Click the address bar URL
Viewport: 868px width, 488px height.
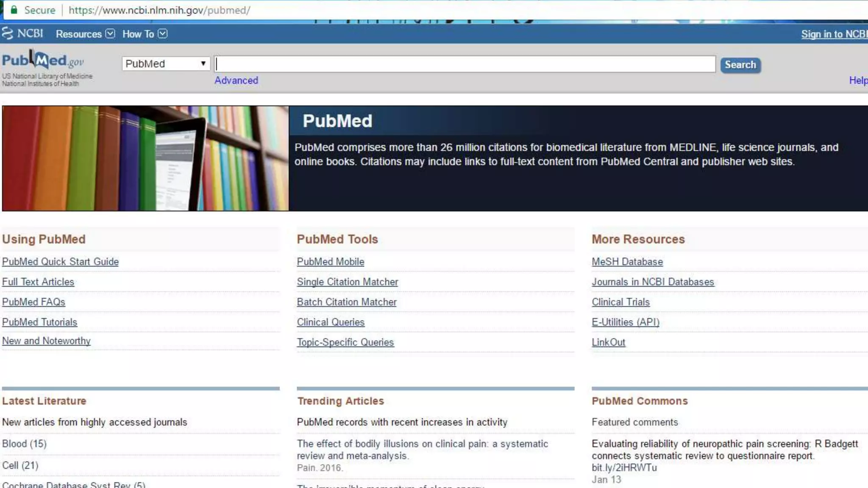coord(159,10)
